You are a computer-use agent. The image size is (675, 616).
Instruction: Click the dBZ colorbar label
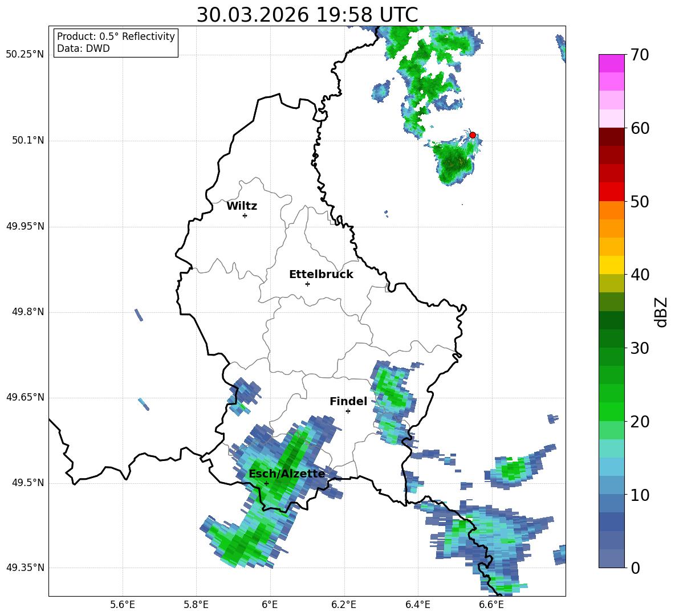coord(660,312)
